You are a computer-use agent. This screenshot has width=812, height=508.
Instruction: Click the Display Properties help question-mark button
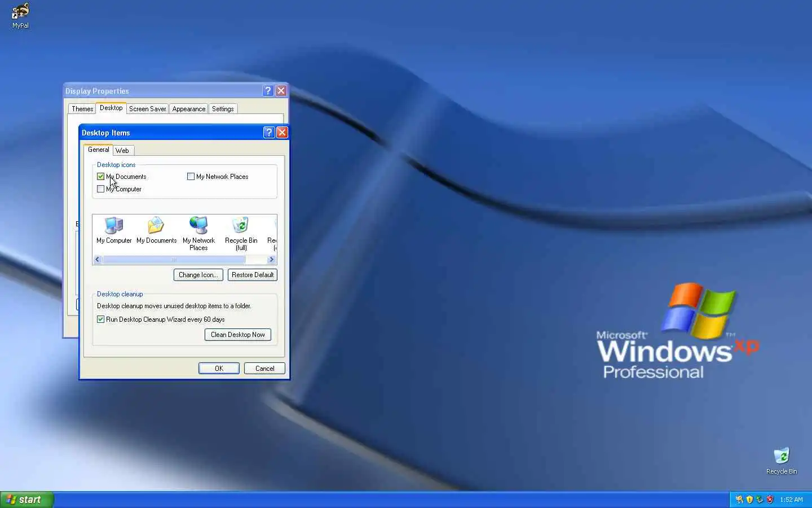(268, 91)
